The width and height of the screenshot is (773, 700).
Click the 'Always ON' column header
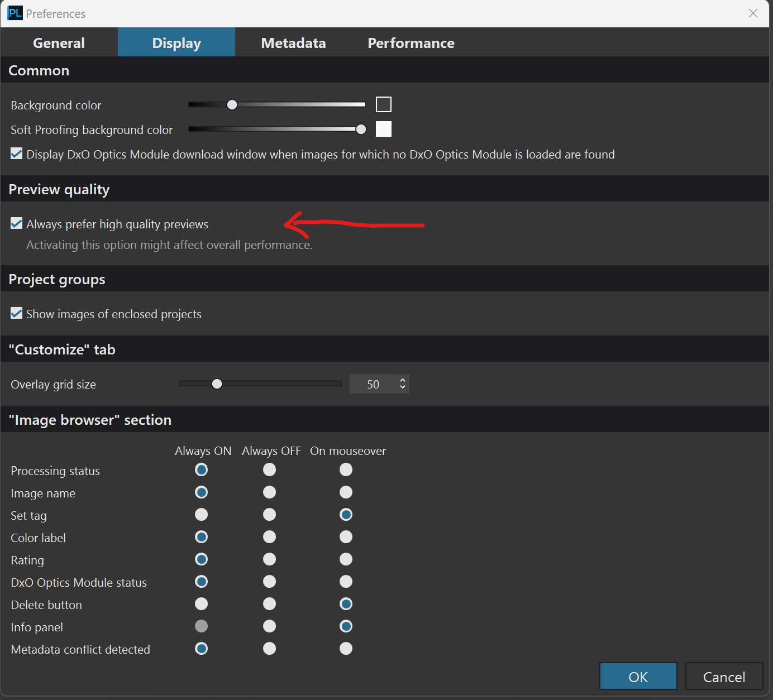click(x=203, y=451)
